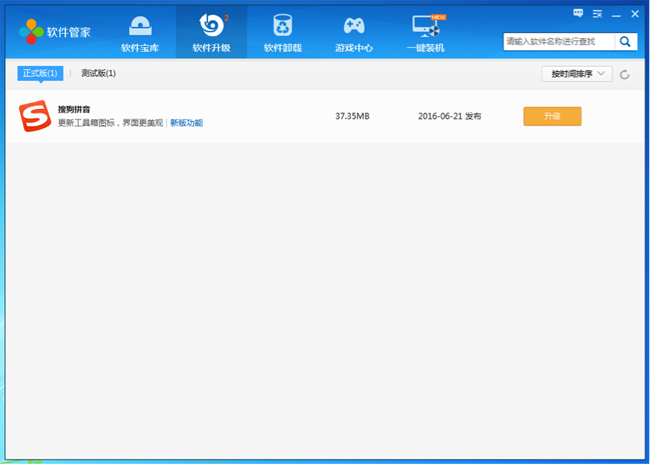Click the magnifier search icon
Image resolution: width=650 pixels, height=464 pixels.
click(x=626, y=41)
